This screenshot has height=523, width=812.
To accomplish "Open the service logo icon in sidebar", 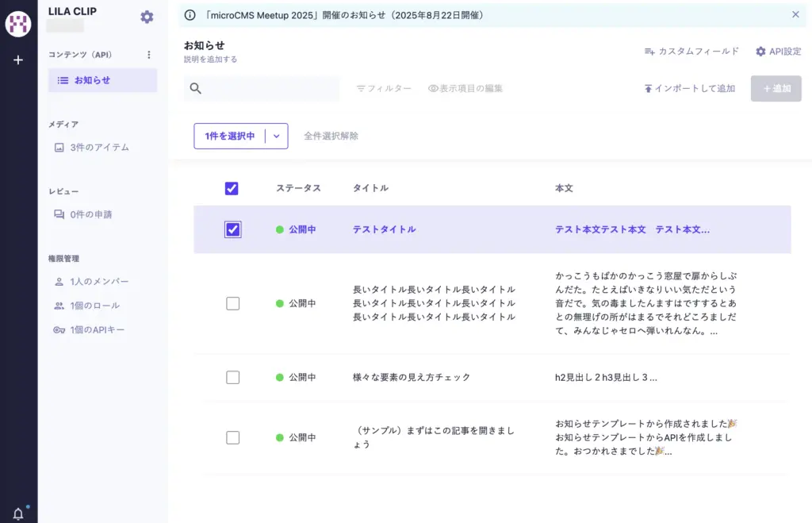I will [x=18, y=23].
